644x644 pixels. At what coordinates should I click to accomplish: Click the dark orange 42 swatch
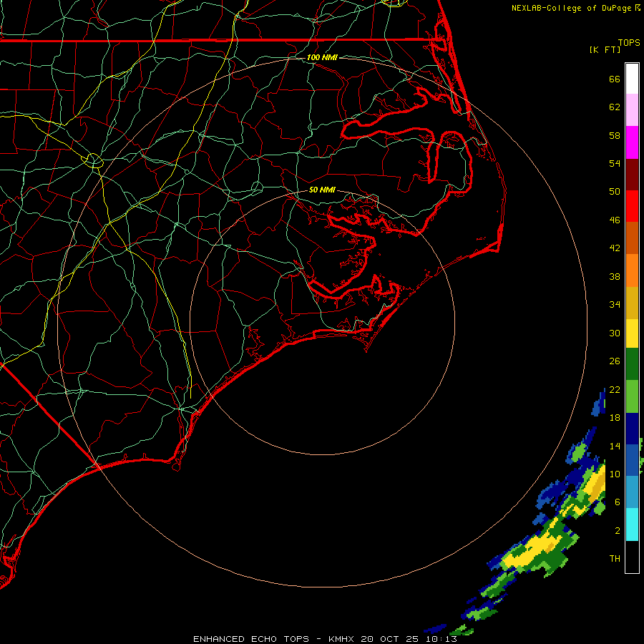tap(632, 238)
